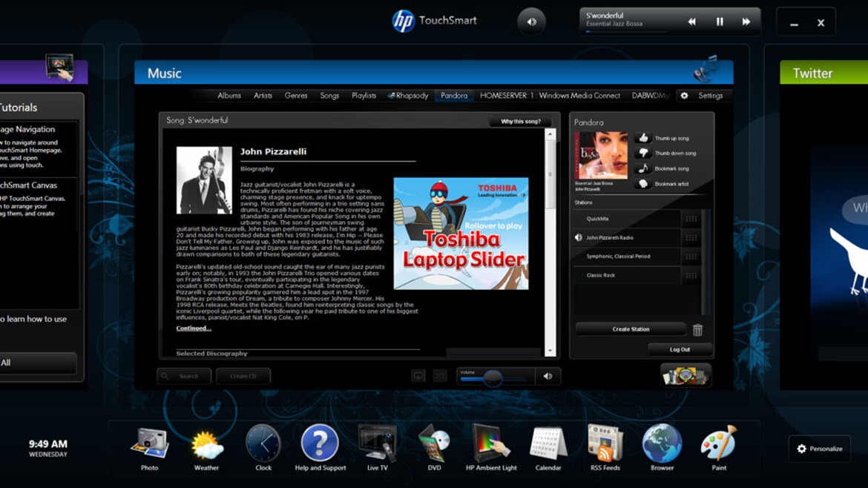
Task: Follow the 'Continued...' biography link
Action: tap(194, 328)
